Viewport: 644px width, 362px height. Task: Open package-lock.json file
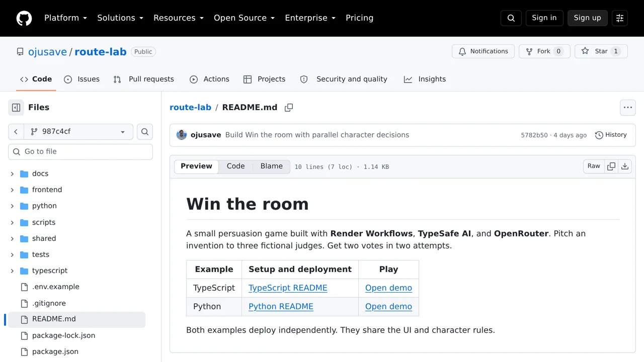pyautogui.click(x=63, y=335)
